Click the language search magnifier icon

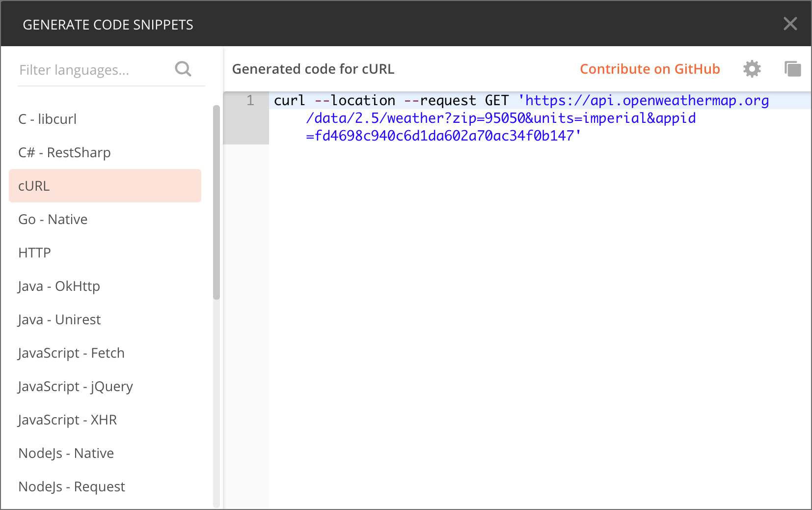[183, 69]
